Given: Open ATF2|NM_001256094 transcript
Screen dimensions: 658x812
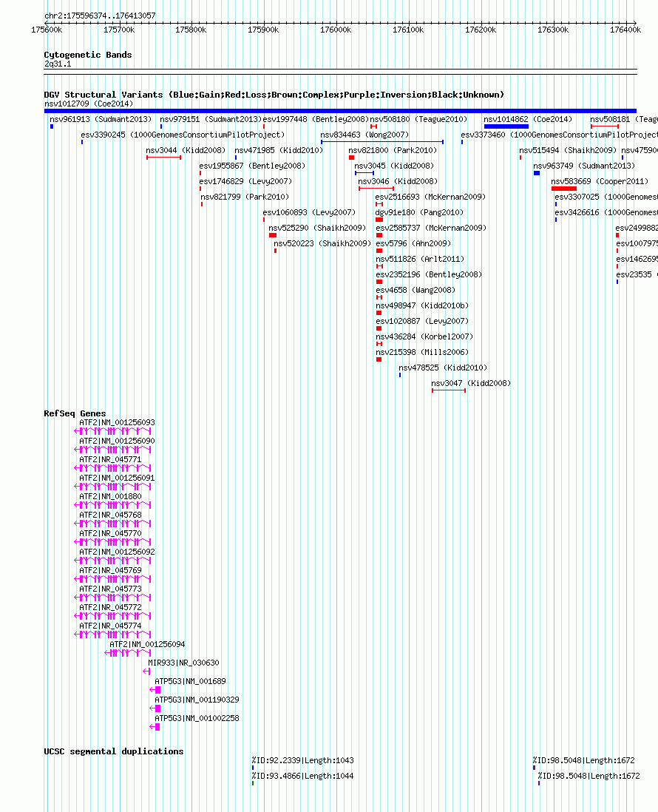Looking at the screenshot, I should click(x=128, y=653).
